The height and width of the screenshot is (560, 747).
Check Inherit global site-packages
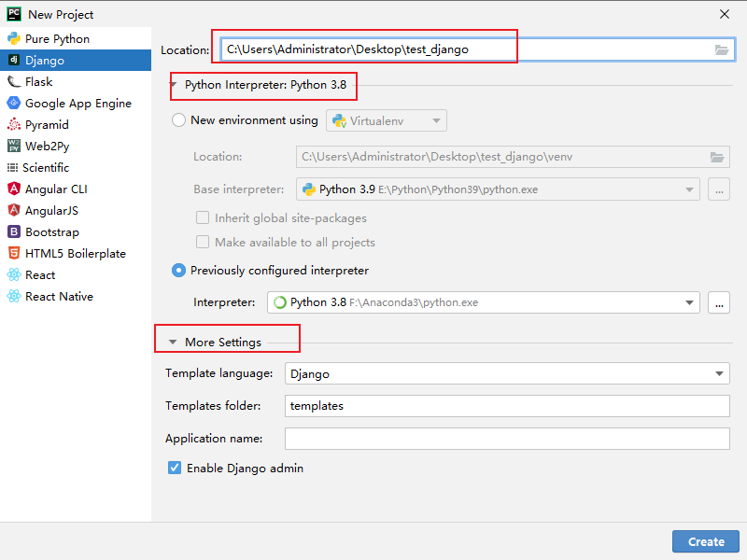(x=203, y=218)
